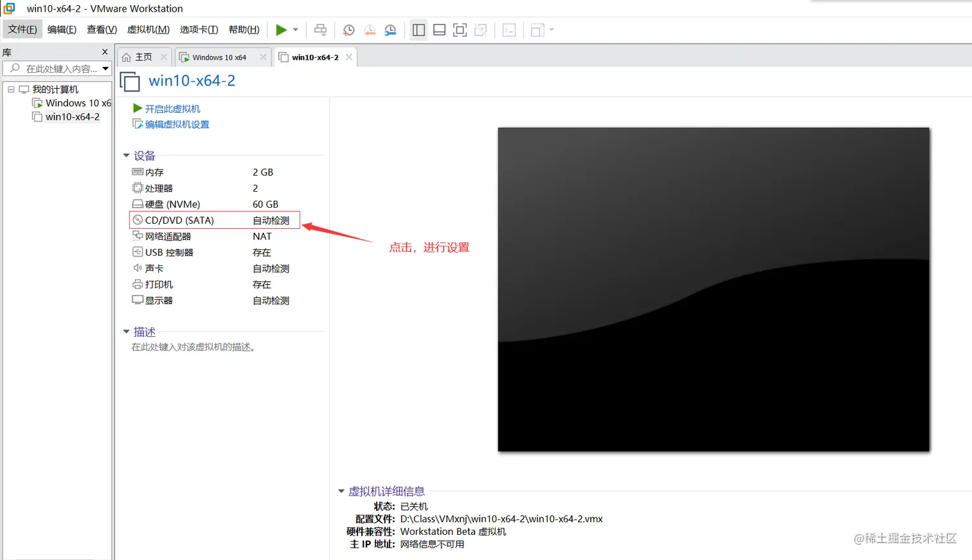Click the printer icon beside 打印机
The width and height of the screenshot is (972, 560).
[x=138, y=284]
